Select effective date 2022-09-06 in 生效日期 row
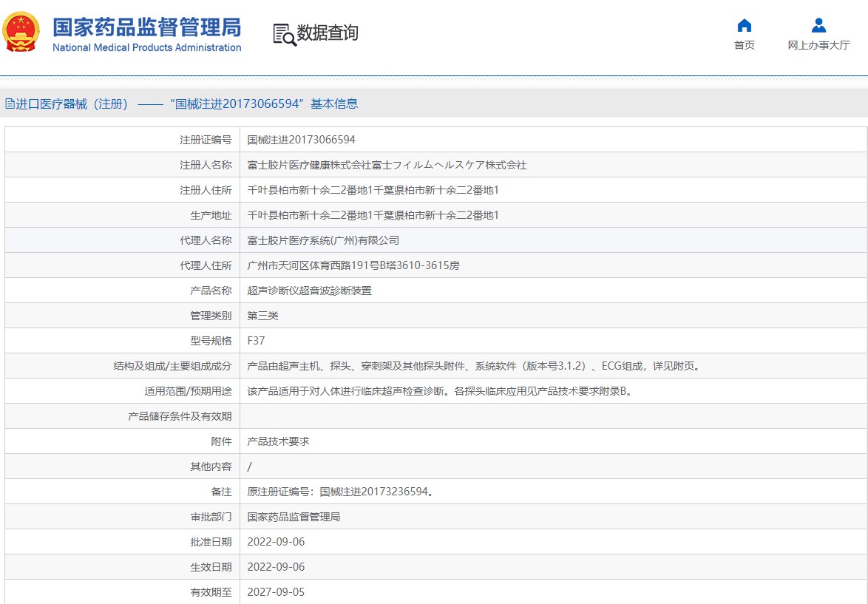 click(276, 568)
